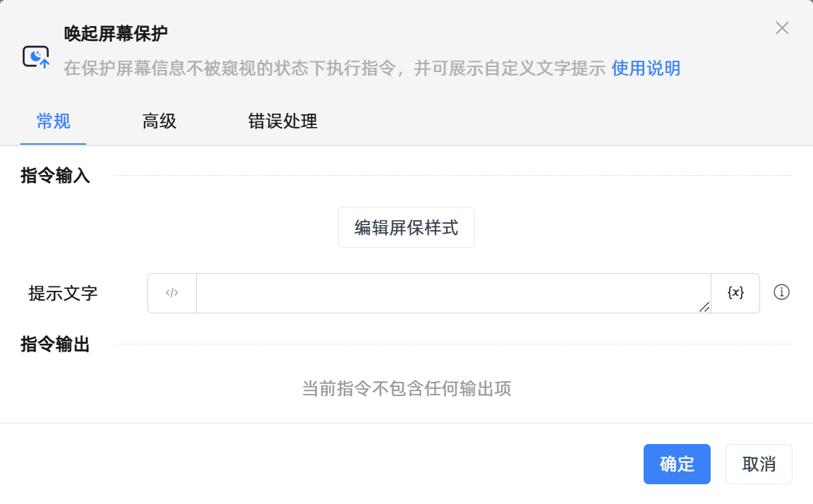
Task: Click the </> expression mode icon
Action: click(x=171, y=293)
